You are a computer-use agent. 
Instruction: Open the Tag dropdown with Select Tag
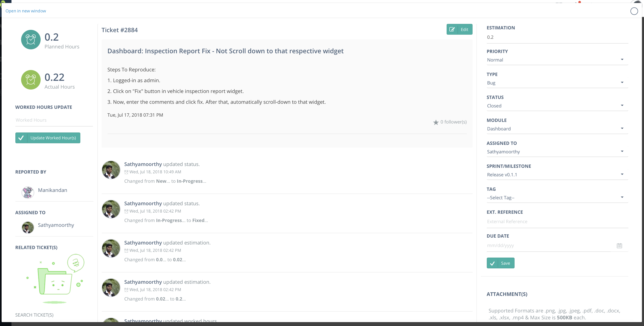click(557, 198)
